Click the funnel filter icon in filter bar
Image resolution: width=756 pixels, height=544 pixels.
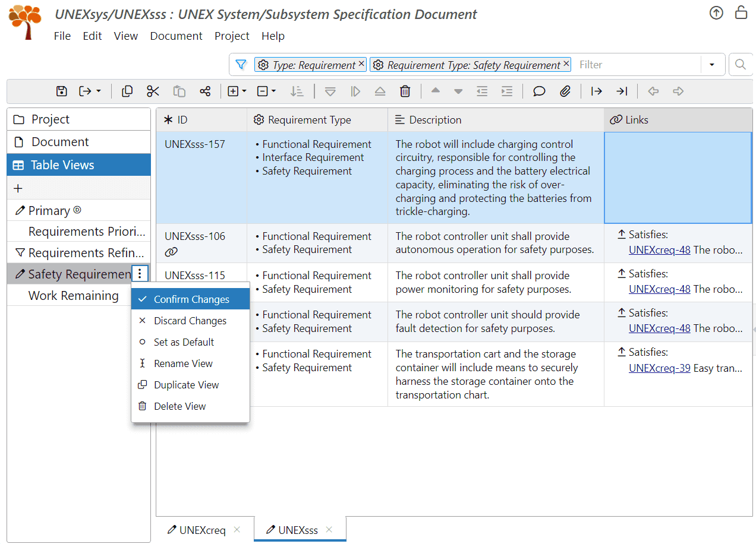[241, 65]
